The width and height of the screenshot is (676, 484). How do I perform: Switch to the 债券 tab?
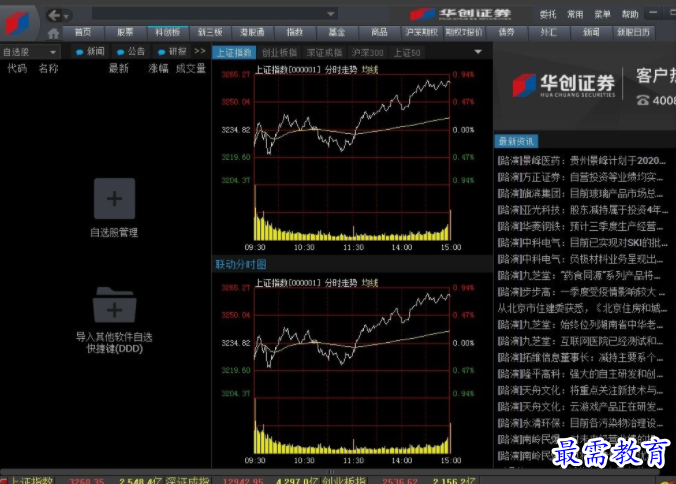tap(506, 33)
